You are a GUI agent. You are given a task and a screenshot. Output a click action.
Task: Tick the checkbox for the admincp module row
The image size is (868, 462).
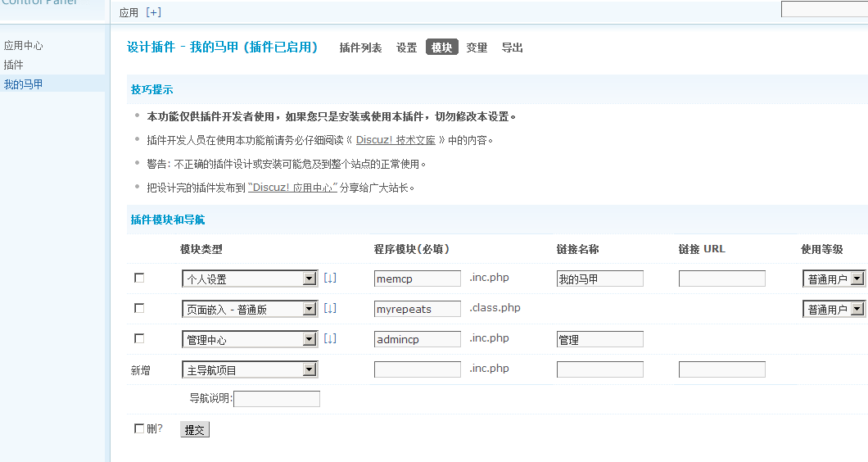(139, 339)
